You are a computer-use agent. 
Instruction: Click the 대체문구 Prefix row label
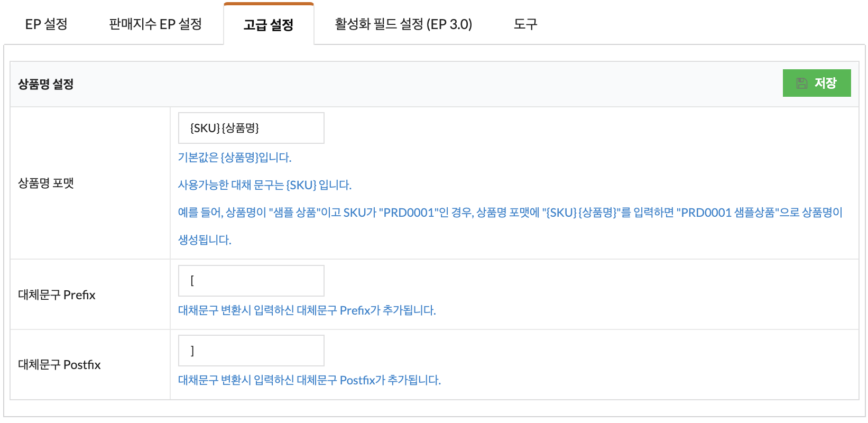click(57, 295)
